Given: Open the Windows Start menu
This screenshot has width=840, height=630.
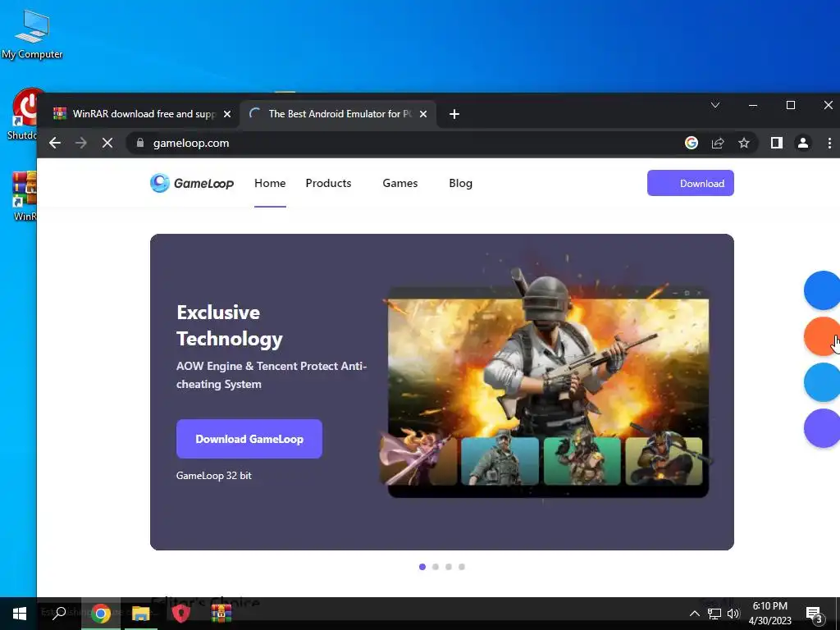Looking at the screenshot, I should tap(20, 614).
